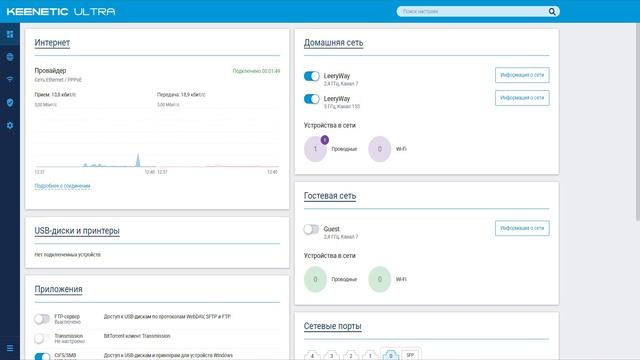The height and width of the screenshot is (360, 640).
Task: Toggle the Transmission application switch
Action: coord(42,338)
